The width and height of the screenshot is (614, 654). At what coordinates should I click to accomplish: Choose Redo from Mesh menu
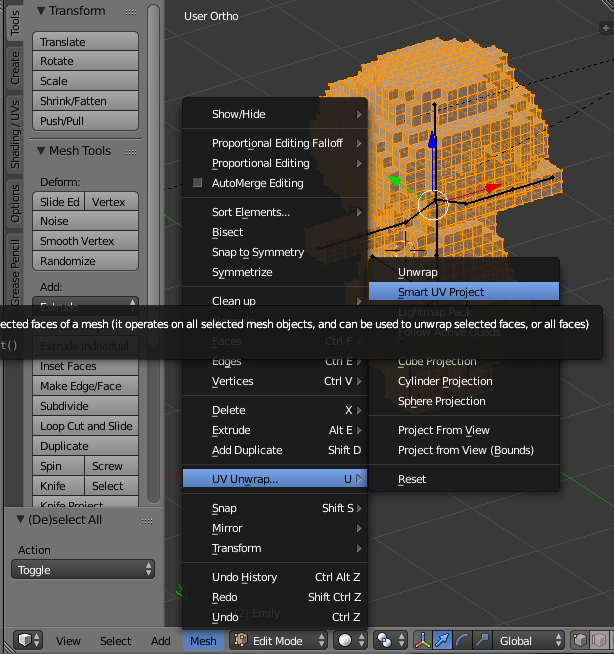coord(275,597)
